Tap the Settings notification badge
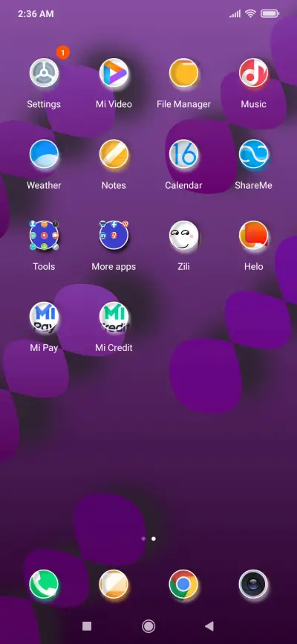This screenshot has height=644, width=297. (x=63, y=53)
